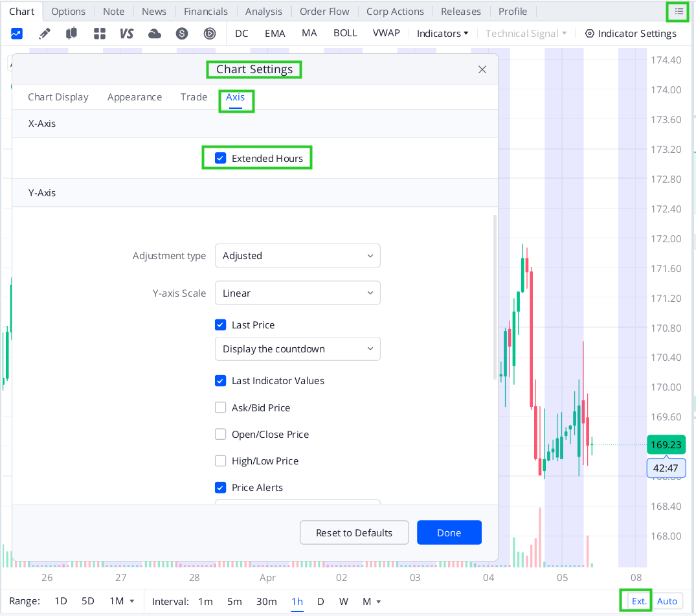Open the VS stock comparison tool
696x616 pixels.
[126, 33]
